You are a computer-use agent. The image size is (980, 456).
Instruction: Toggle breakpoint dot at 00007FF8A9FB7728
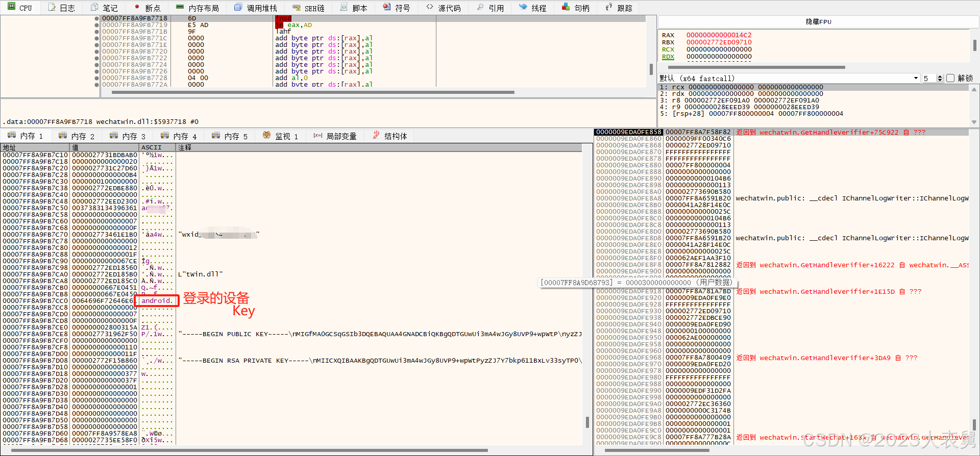[96, 78]
